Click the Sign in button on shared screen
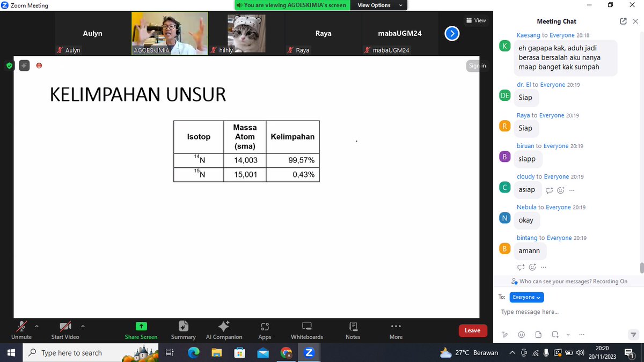Viewport: 644px width, 362px height. [x=477, y=65]
